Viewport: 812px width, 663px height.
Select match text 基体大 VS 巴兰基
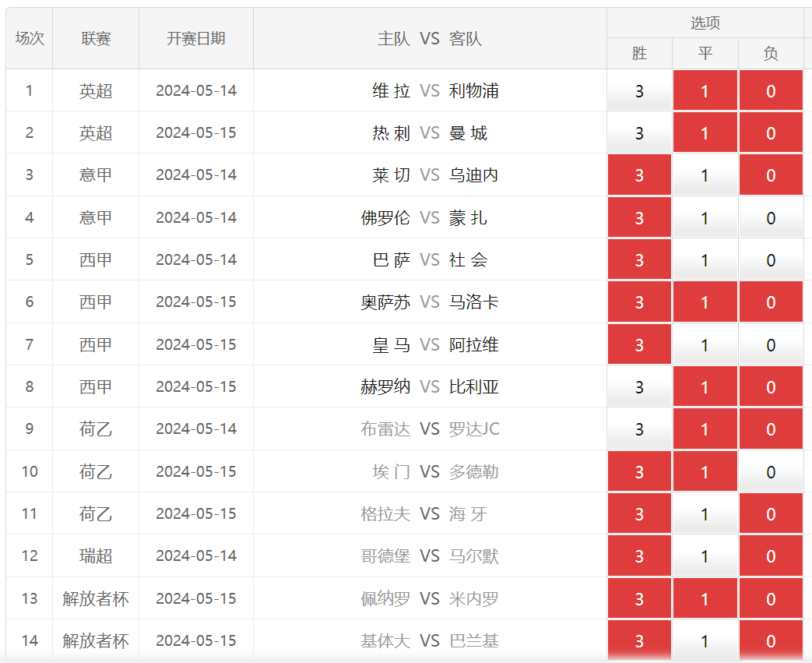(x=430, y=640)
